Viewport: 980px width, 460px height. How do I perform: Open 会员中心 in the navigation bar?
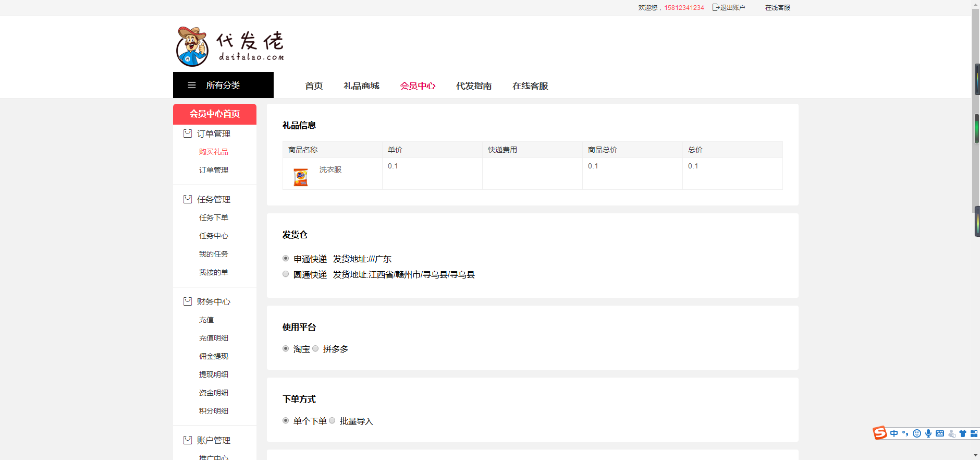[x=418, y=86]
